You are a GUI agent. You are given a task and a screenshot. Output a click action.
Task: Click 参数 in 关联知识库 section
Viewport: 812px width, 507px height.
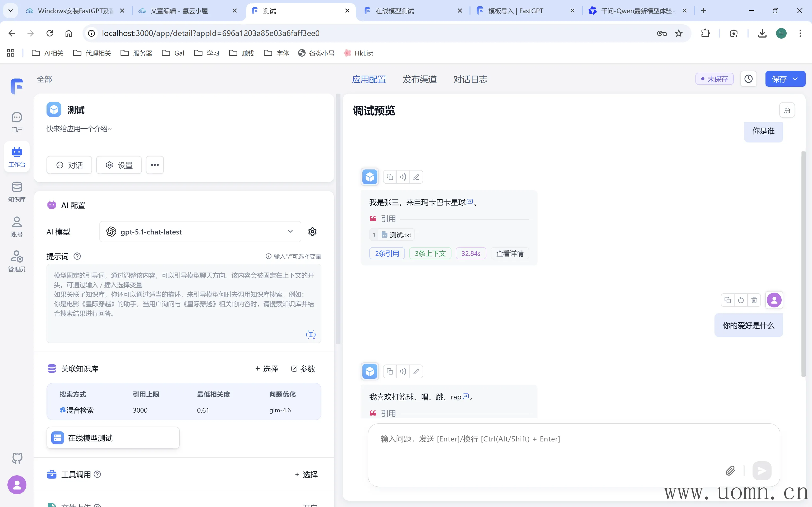[x=303, y=369]
